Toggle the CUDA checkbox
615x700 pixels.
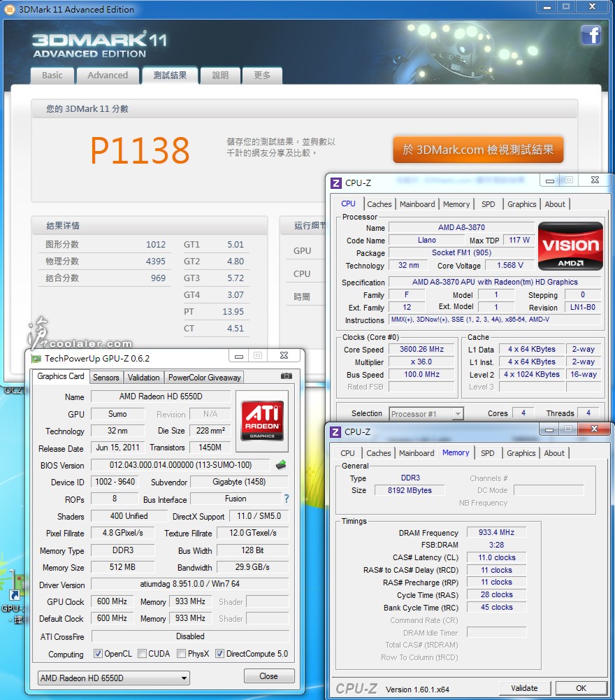coord(142,654)
